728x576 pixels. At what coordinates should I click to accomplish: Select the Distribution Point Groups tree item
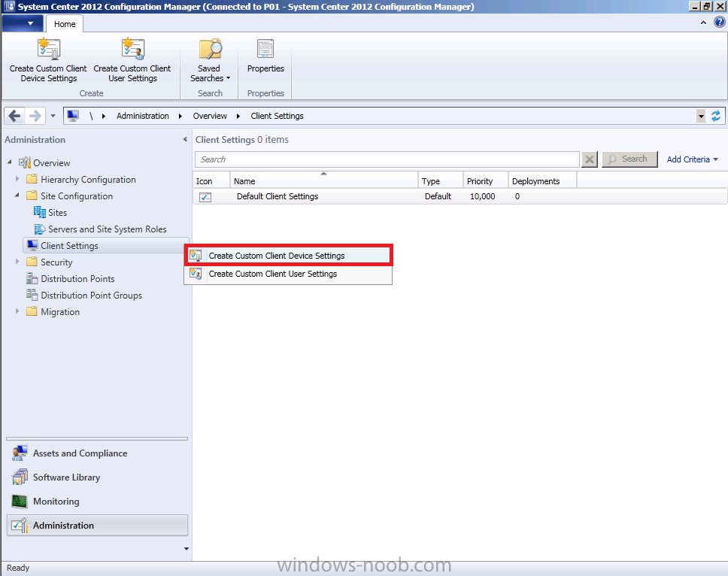pyautogui.click(x=92, y=296)
